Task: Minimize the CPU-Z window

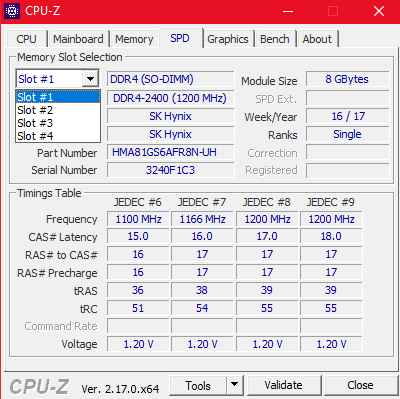Action: (288, 11)
